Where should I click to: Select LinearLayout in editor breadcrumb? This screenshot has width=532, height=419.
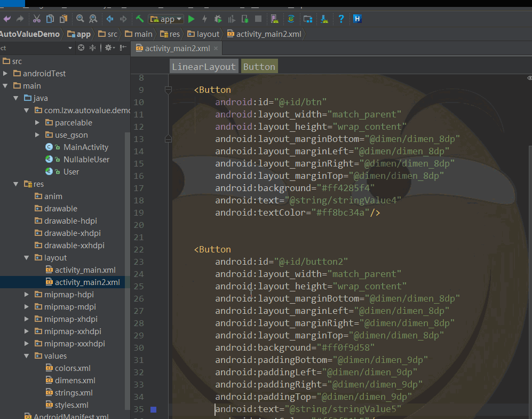pos(204,67)
